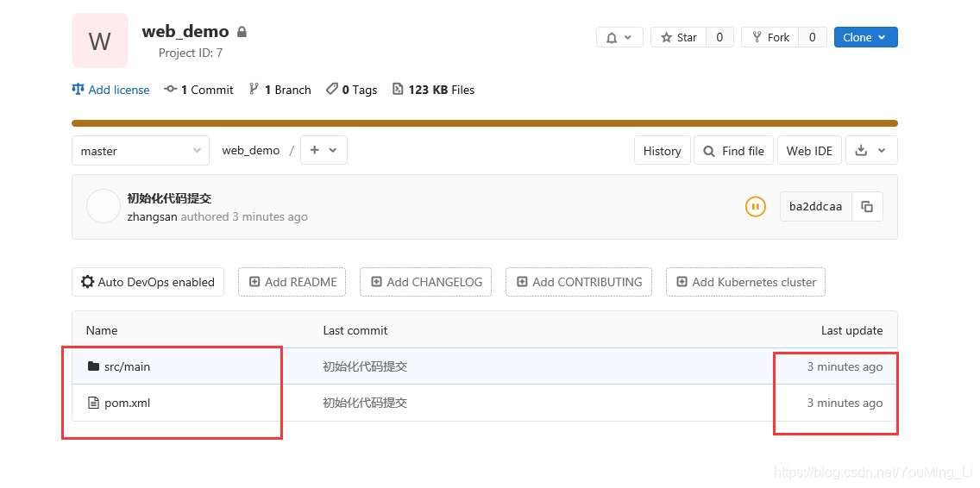Click the Add Kubernetes cluster button
Image resolution: width=980 pixels, height=488 pixels.
tap(745, 282)
